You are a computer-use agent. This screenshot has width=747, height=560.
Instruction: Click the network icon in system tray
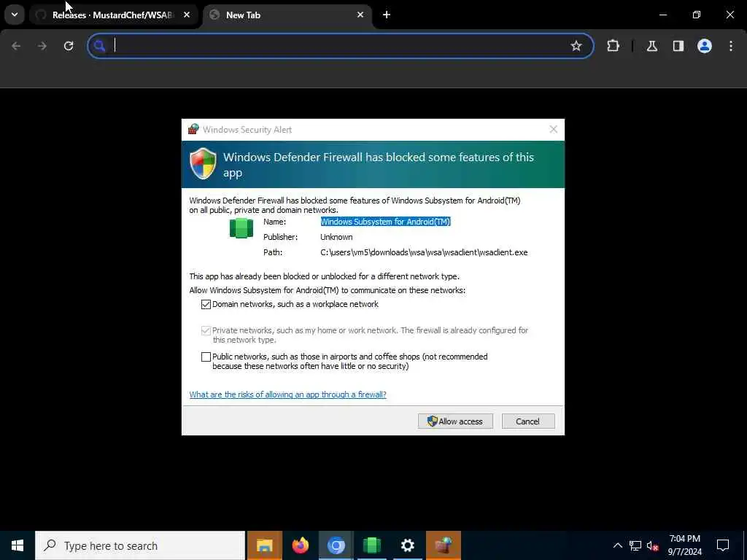point(635,545)
